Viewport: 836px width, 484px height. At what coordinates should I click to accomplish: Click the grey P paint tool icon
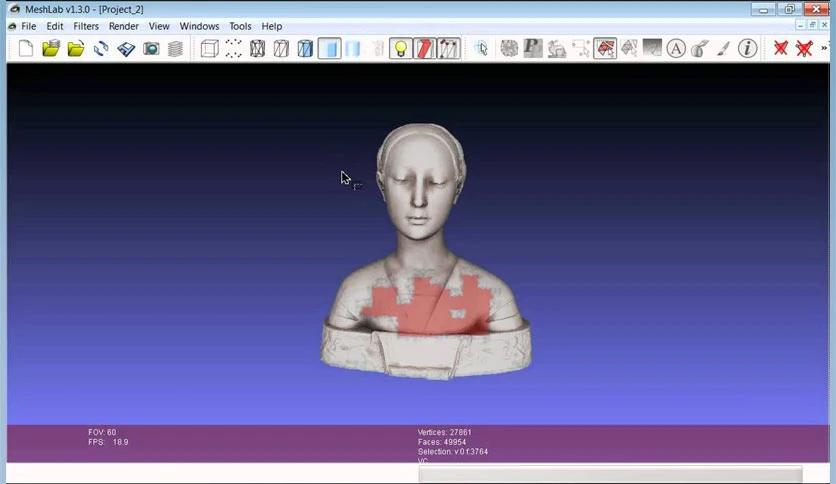[x=533, y=49]
